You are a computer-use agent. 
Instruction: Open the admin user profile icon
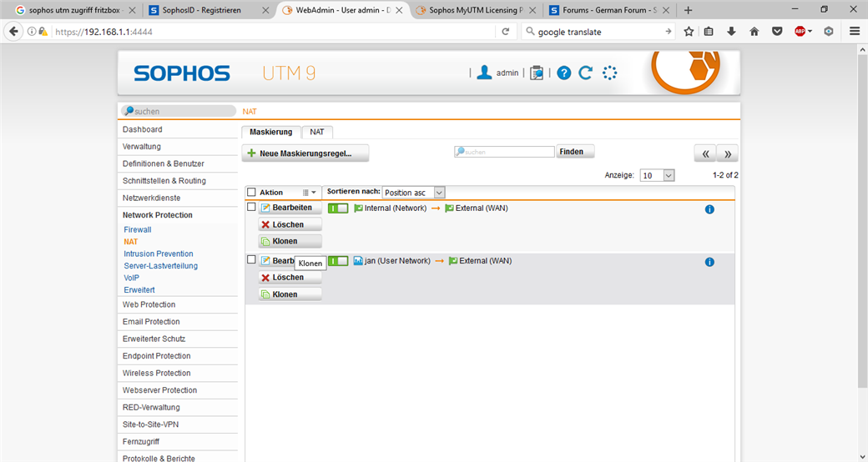click(484, 73)
